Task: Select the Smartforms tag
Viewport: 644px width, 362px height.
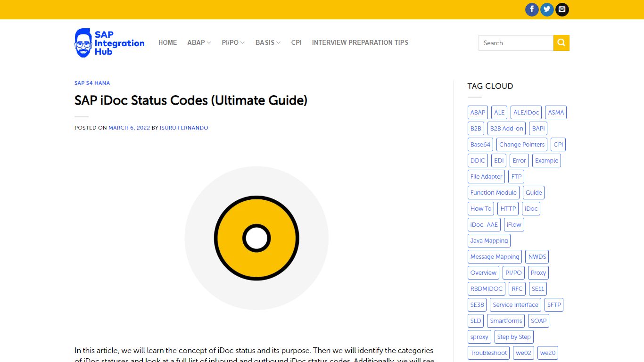Action: pos(506,321)
